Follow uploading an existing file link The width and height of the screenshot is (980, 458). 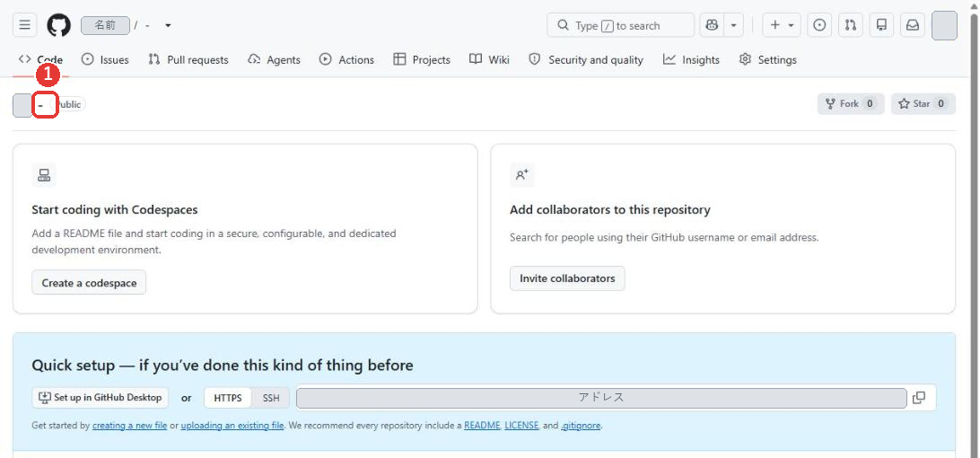click(x=232, y=426)
